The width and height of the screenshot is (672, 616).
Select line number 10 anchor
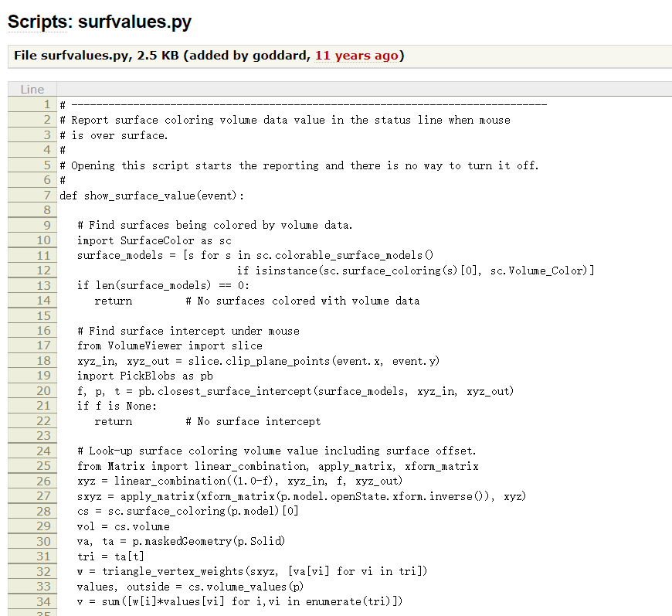(x=45, y=240)
